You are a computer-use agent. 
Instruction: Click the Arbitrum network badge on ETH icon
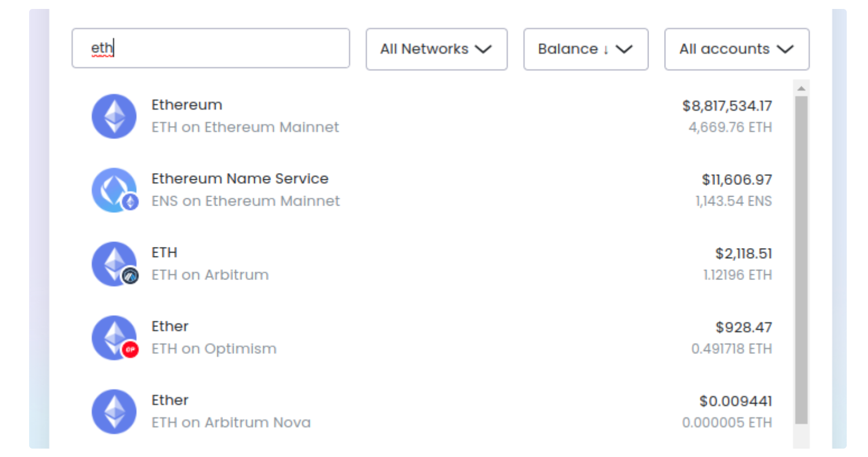[130, 276]
